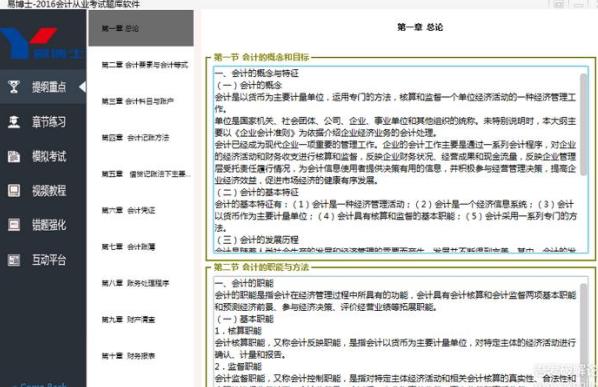
Task: Select chapter 第八章 账务处理程序
Action: [x=135, y=283]
